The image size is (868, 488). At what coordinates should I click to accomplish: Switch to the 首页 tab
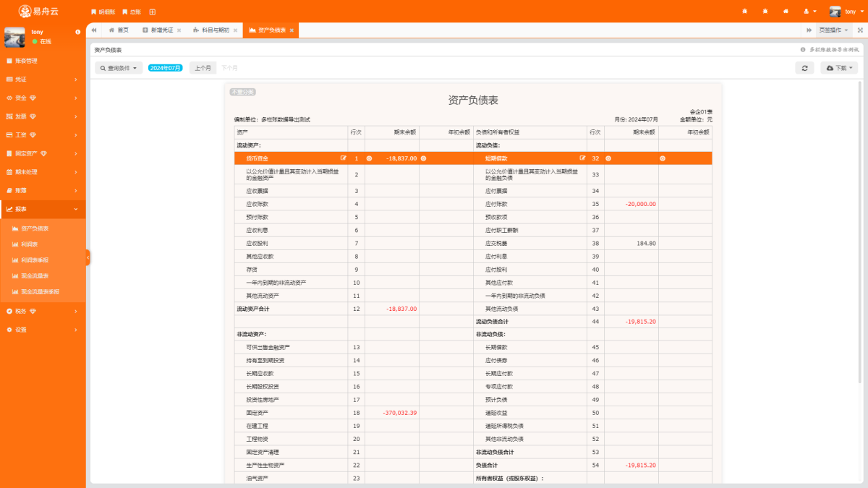pyautogui.click(x=119, y=30)
